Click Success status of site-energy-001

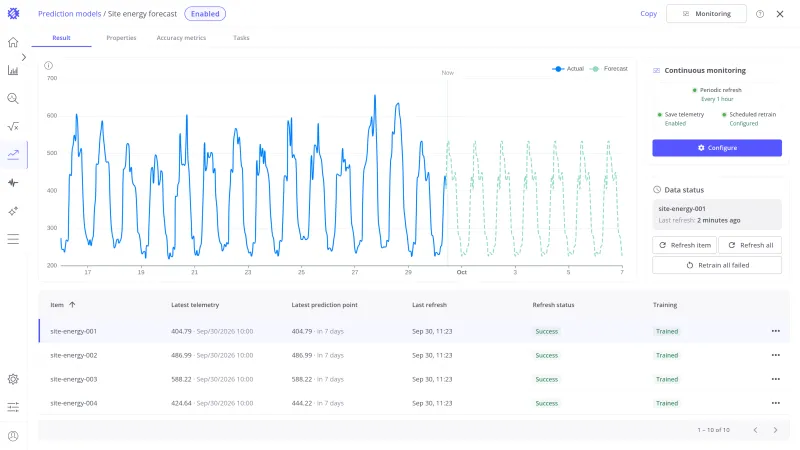[546, 332]
